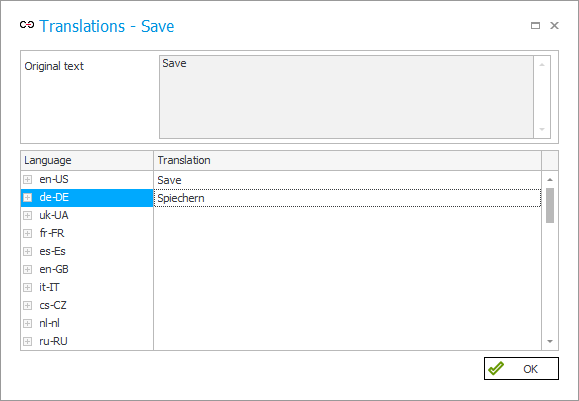Select the nl-nl language label
This screenshot has height=401, width=579.
coord(49,323)
